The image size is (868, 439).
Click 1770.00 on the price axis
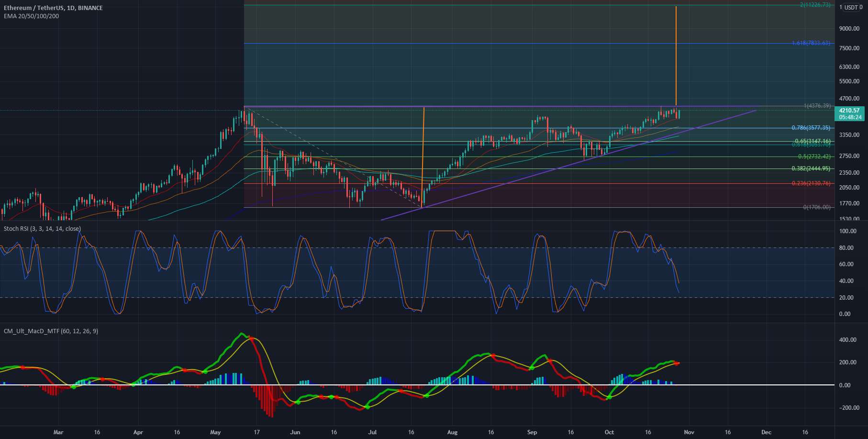point(849,203)
